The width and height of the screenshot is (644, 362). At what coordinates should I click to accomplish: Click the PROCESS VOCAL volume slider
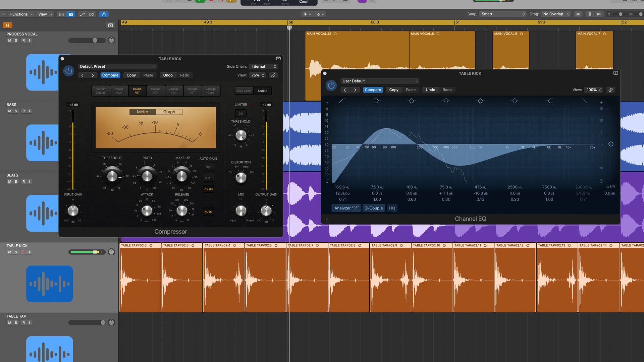coord(87,41)
